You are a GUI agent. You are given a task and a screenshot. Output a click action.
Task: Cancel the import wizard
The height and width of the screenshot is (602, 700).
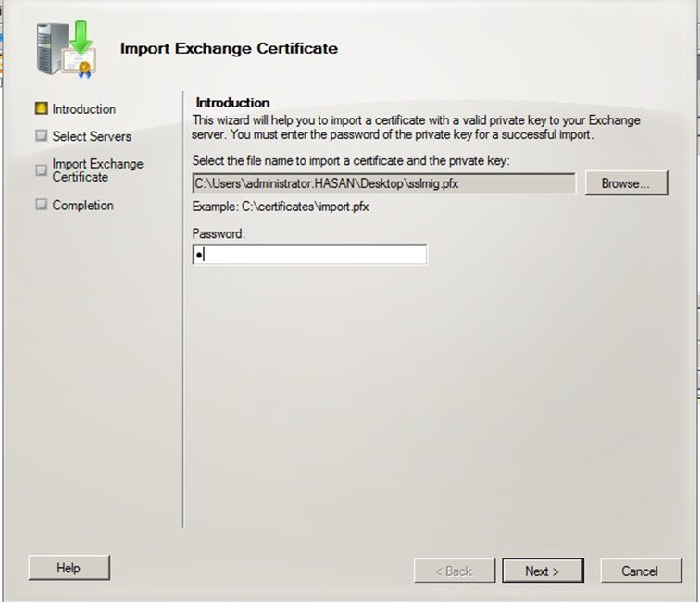(641, 571)
